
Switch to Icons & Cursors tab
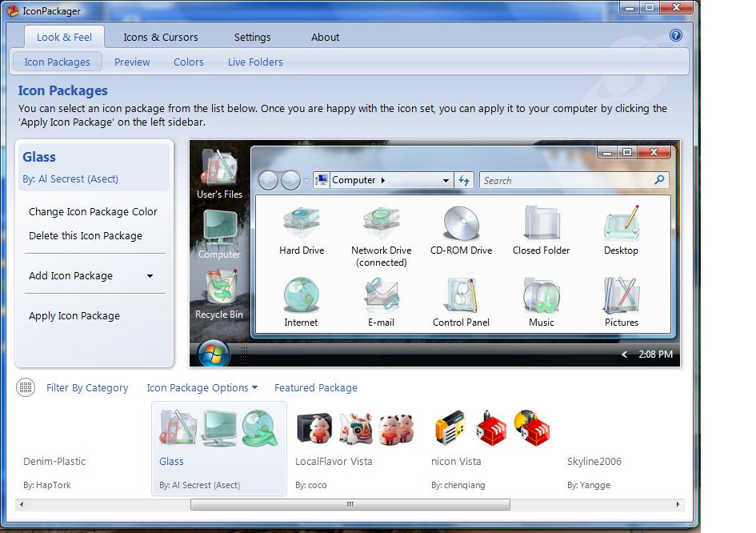[x=161, y=37]
